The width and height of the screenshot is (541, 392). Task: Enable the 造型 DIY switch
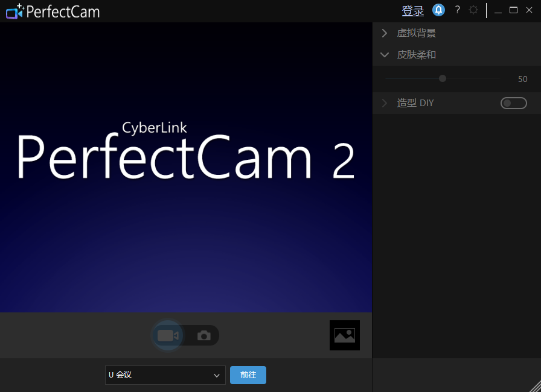pyautogui.click(x=513, y=103)
